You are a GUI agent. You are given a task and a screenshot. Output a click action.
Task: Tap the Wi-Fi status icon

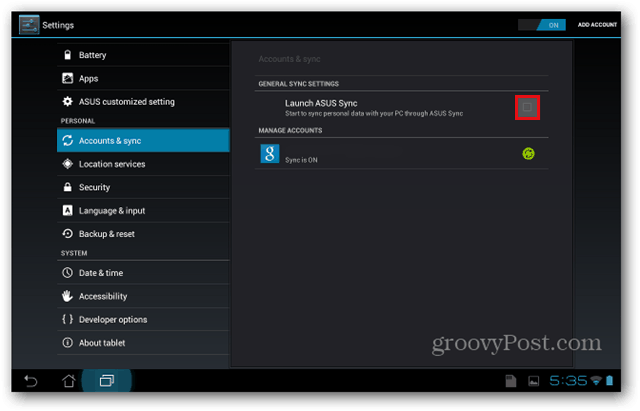[596, 381]
